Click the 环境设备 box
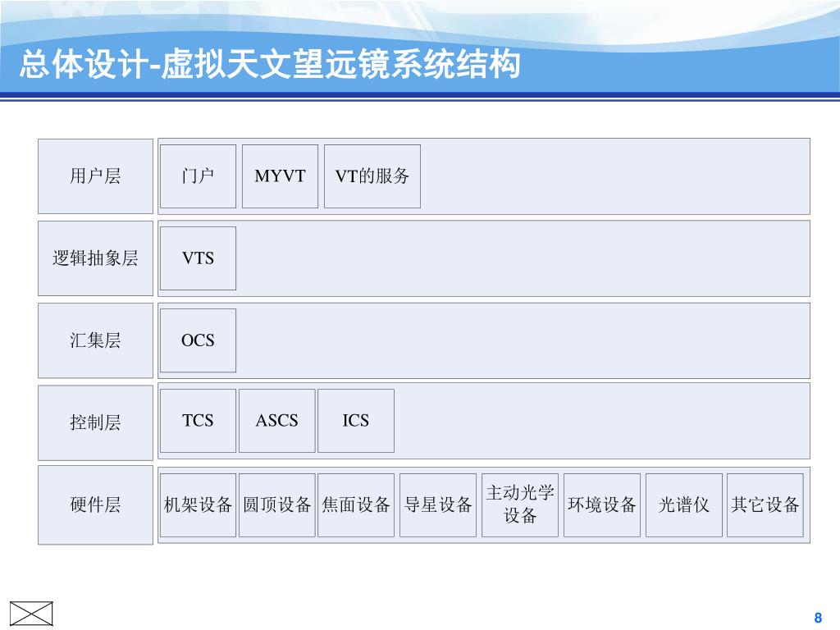The width and height of the screenshot is (840, 630). click(602, 505)
